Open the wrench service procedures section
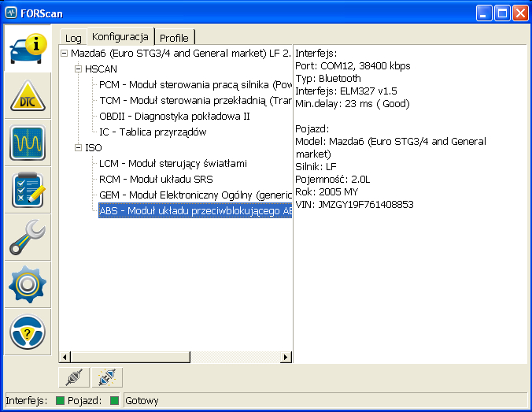The image size is (532, 412). [x=28, y=238]
